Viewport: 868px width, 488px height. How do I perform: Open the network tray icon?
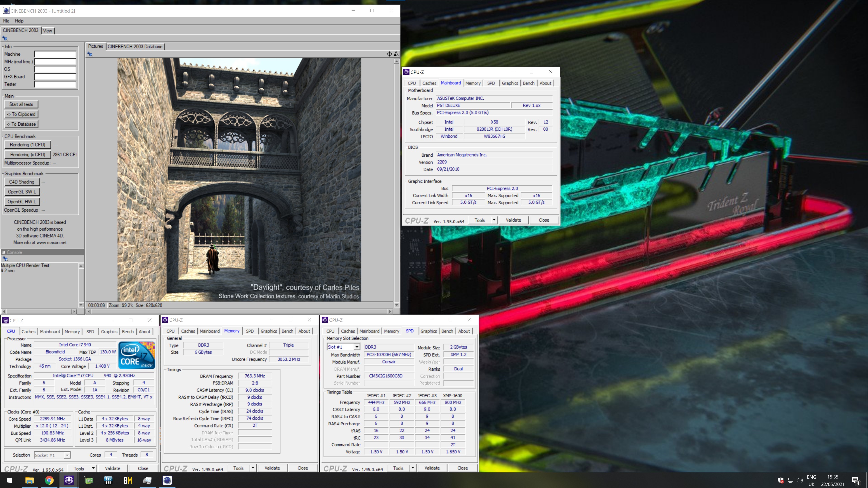[790, 480]
